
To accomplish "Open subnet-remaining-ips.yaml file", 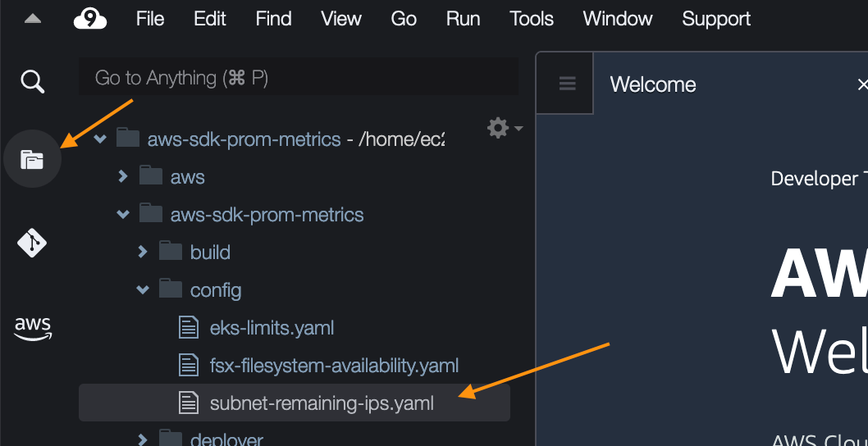I will [322, 403].
